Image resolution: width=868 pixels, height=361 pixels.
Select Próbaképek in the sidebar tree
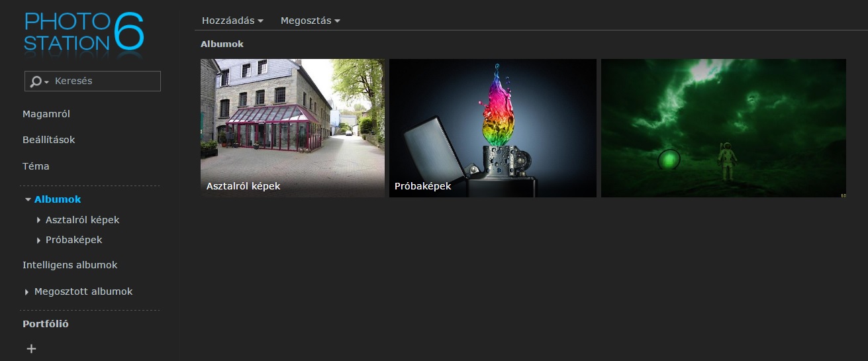click(74, 240)
